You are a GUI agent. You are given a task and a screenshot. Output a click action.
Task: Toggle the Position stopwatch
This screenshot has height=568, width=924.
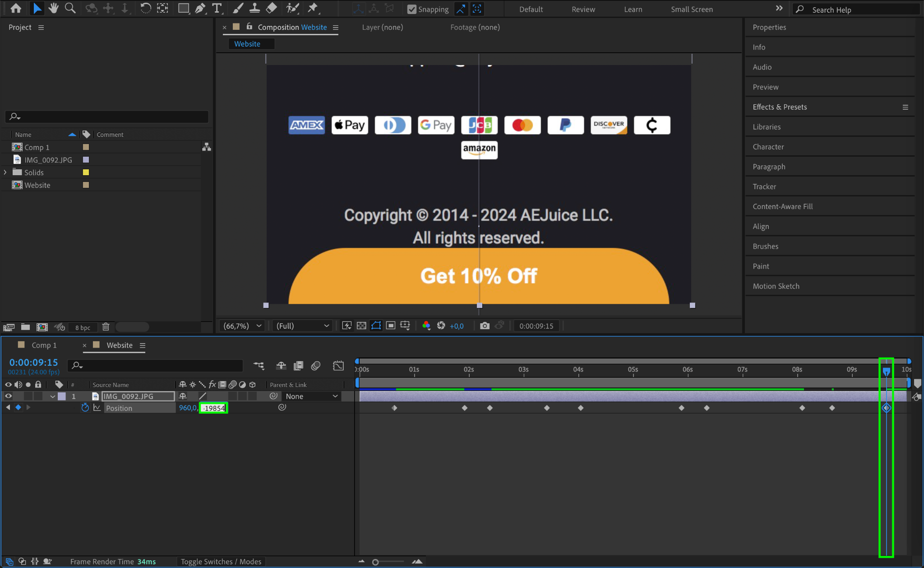(85, 408)
